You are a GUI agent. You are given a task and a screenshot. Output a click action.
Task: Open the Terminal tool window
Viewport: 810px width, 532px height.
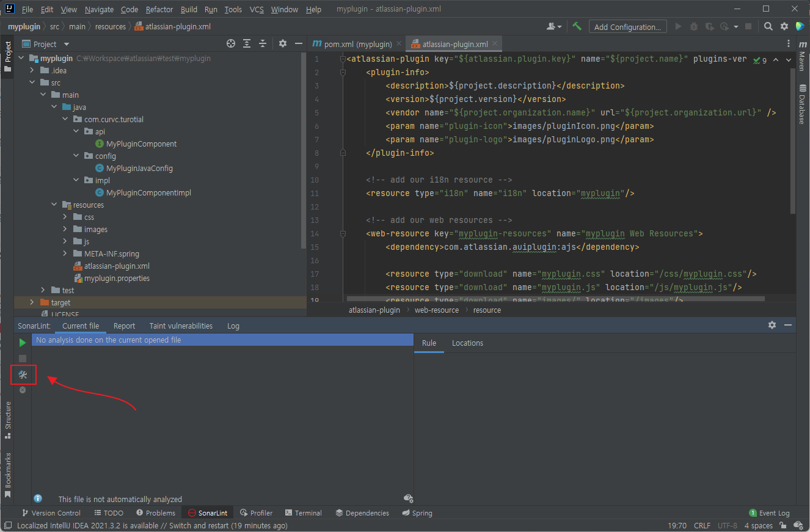(x=303, y=513)
